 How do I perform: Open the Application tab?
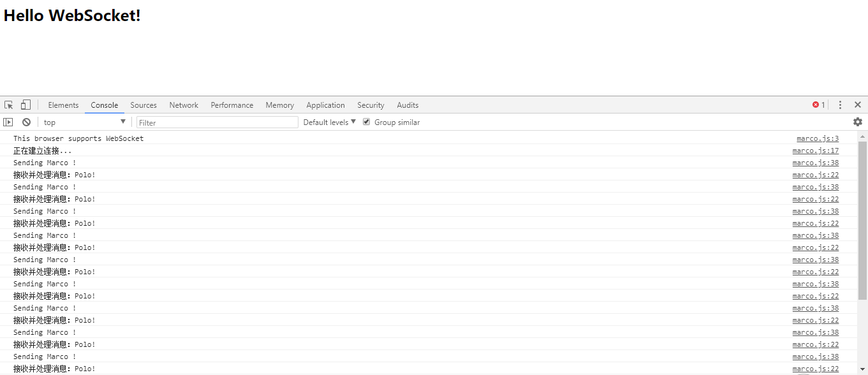[325, 105]
